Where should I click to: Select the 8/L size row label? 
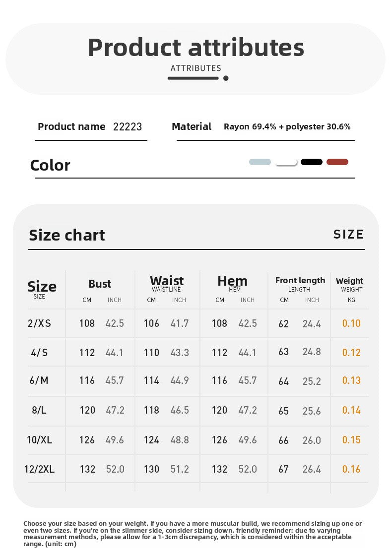pyautogui.click(x=39, y=410)
